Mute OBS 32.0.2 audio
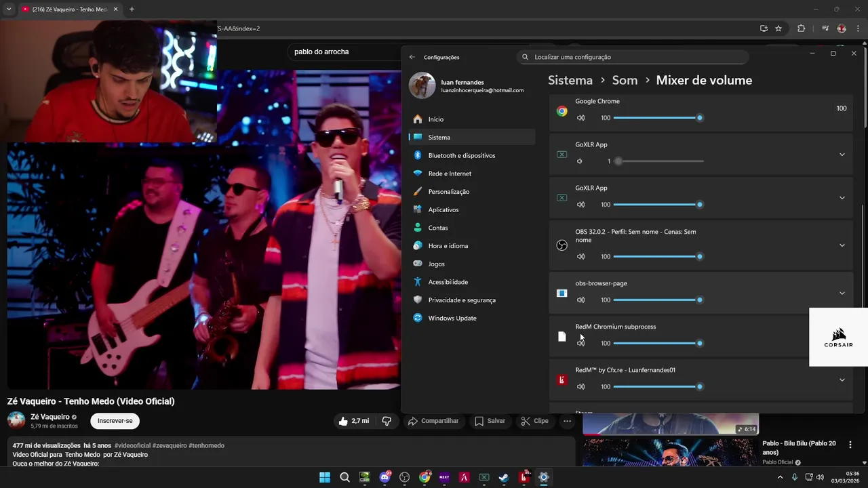Screen dimensions: 868x488 pos(580,257)
